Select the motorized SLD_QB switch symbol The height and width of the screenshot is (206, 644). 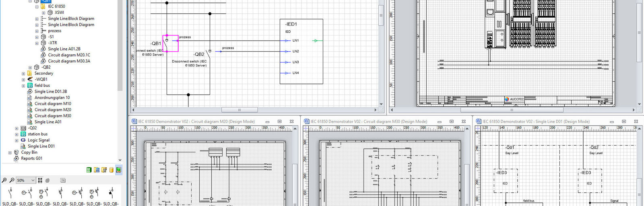click(x=27, y=193)
